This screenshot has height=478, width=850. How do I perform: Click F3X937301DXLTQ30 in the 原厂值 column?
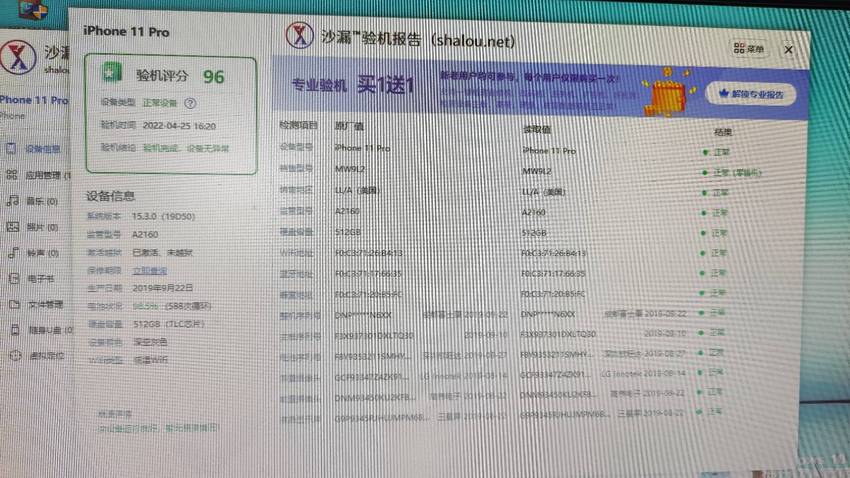point(374,336)
